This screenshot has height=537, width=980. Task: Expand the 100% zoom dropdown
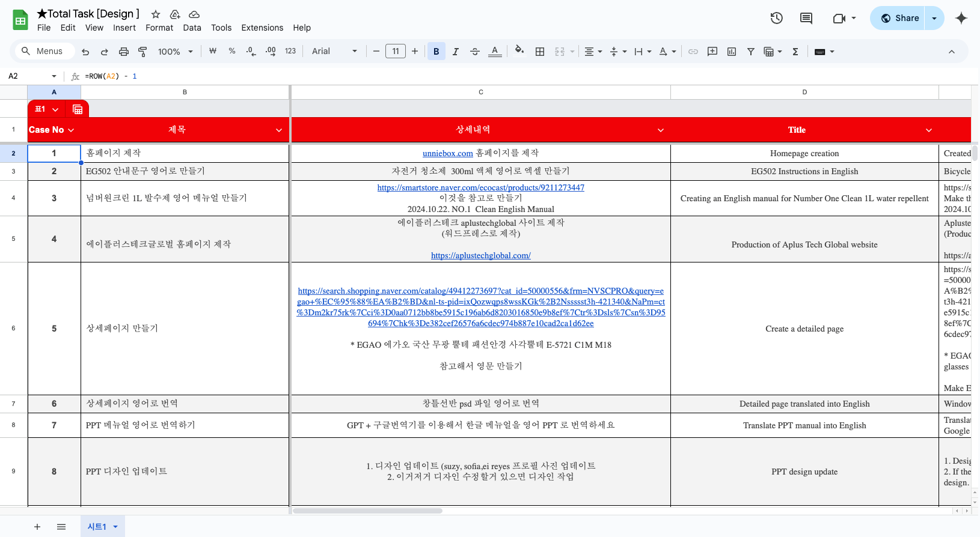click(x=175, y=52)
